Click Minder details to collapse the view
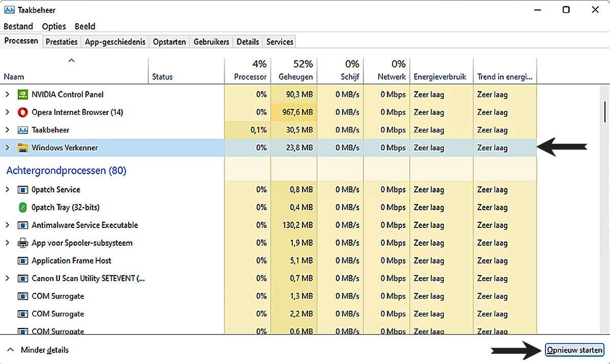The image size is (610, 364). coord(38,350)
